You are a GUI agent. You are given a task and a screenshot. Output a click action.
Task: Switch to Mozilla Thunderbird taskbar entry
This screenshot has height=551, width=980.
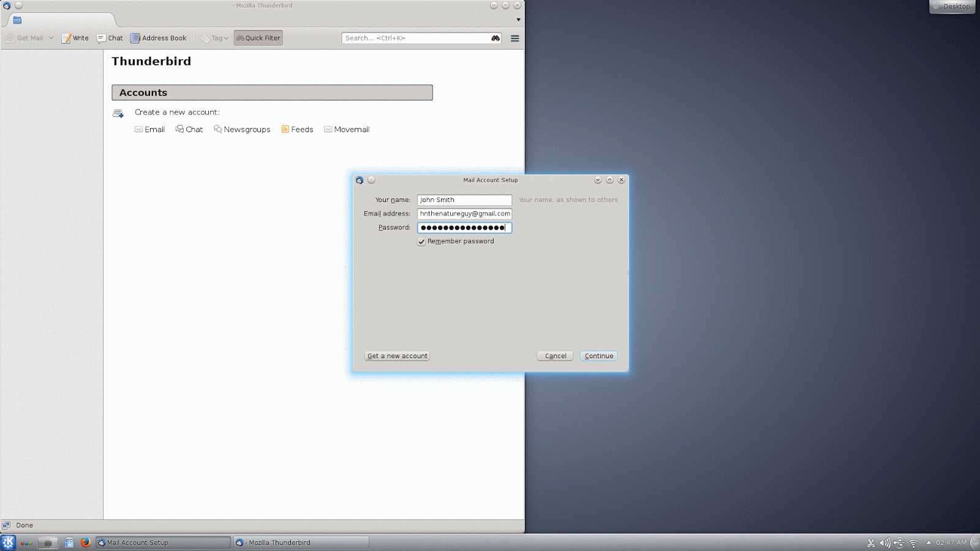[x=301, y=542]
